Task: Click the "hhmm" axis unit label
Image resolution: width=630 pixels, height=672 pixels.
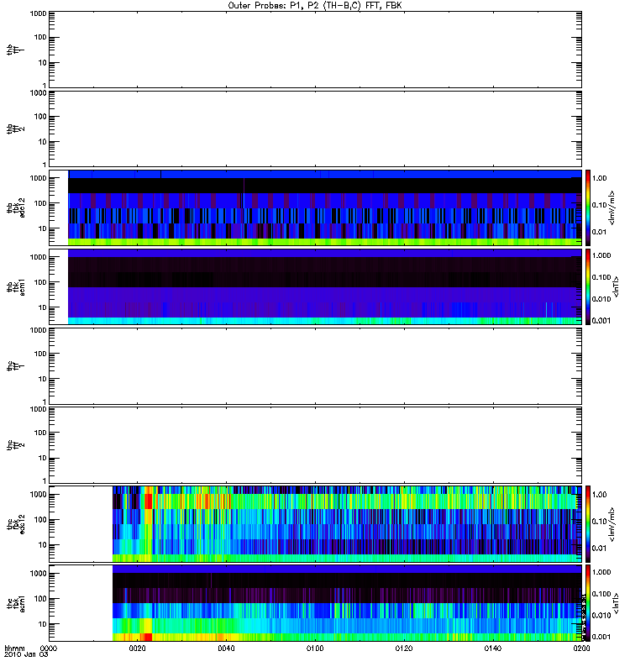Action: tap(14, 648)
